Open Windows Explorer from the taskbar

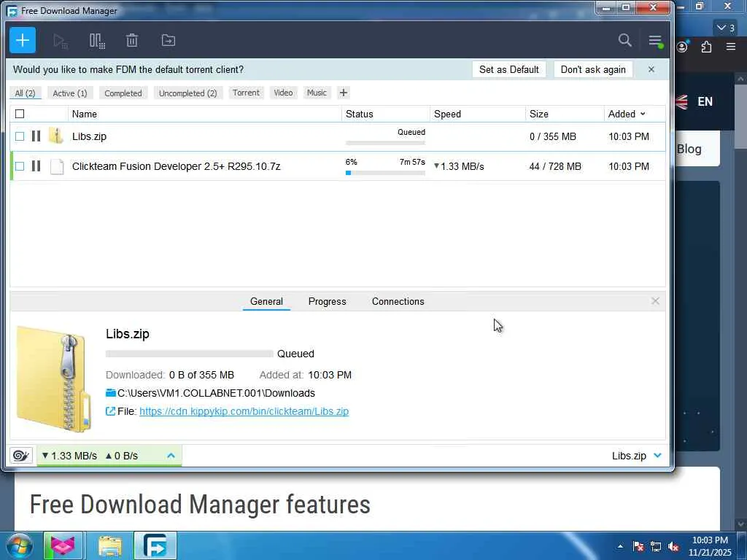tap(111, 545)
